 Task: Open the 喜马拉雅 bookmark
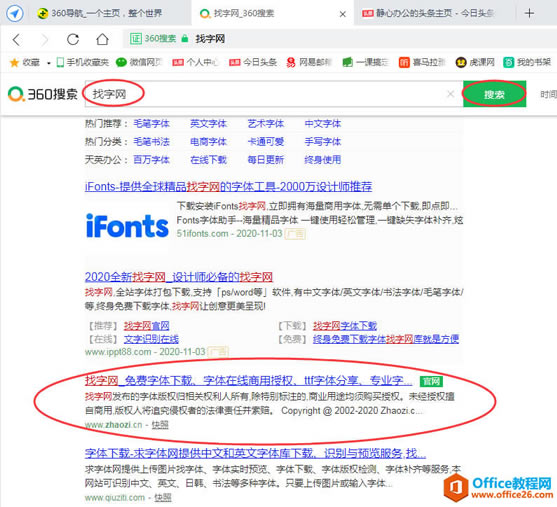[422, 63]
